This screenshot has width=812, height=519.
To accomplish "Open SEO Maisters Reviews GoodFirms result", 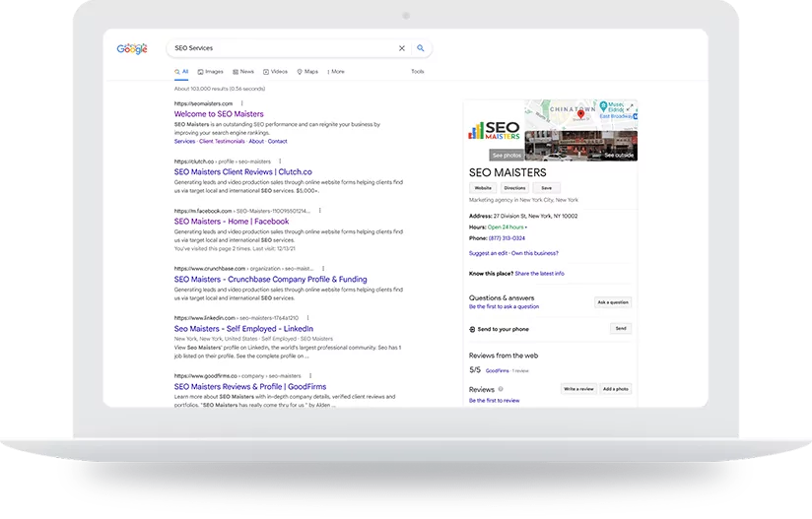I will click(250, 386).
